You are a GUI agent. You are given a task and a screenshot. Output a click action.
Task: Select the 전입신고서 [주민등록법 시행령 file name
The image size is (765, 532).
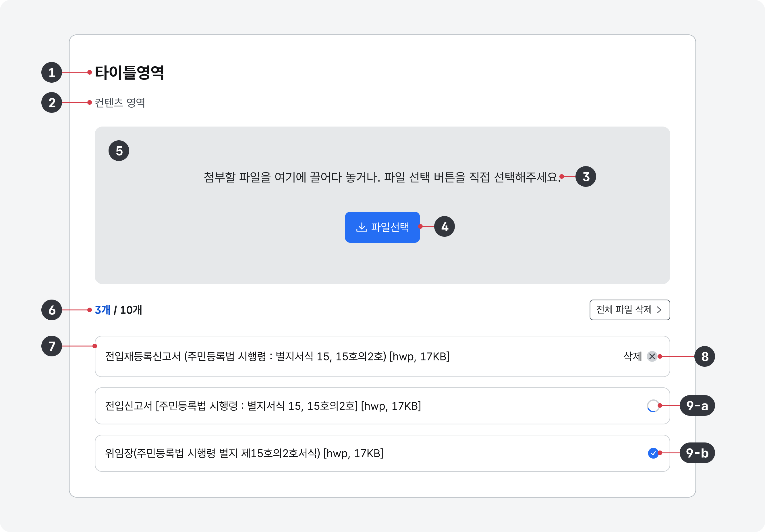(x=263, y=406)
